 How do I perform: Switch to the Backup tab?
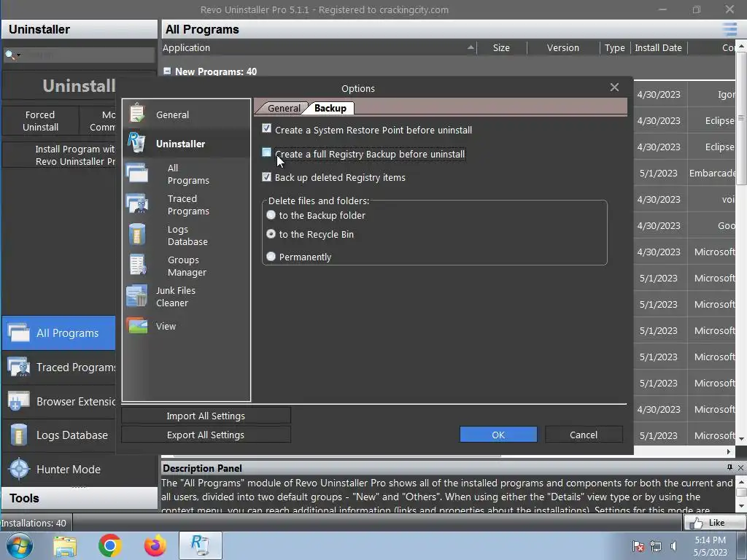click(x=330, y=108)
